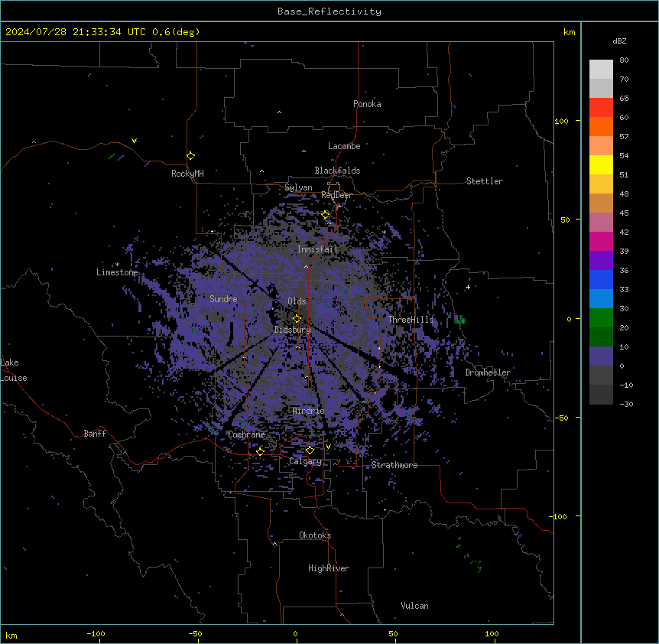The height and width of the screenshot is (644, 659).
Task: Select the light blue 30–33 dBZ swatch
Action: pos(601,299)
